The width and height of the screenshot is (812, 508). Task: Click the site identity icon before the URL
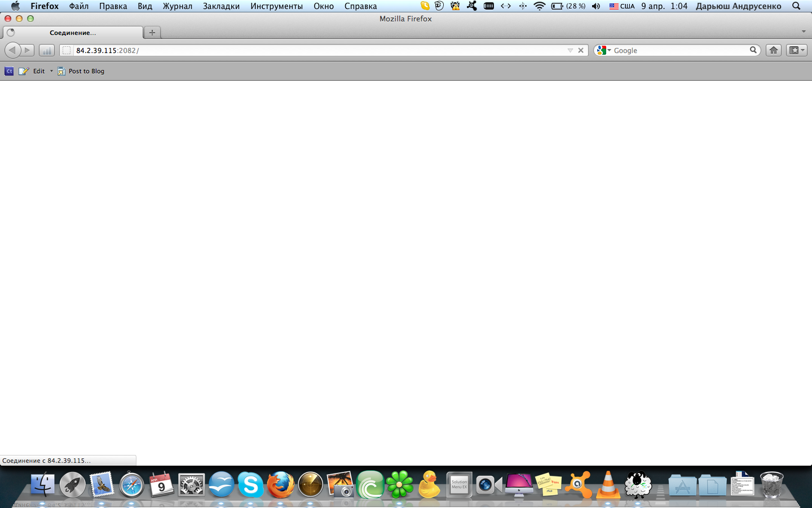coord(67,50)
